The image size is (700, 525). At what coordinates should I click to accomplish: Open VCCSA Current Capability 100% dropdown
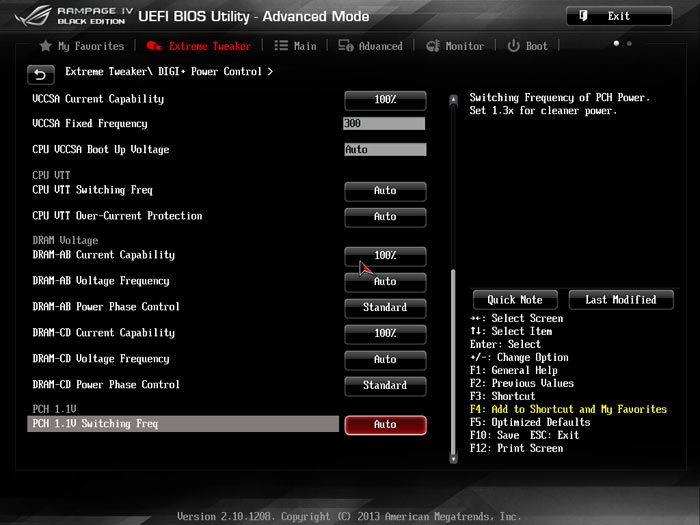pos(385,100)
